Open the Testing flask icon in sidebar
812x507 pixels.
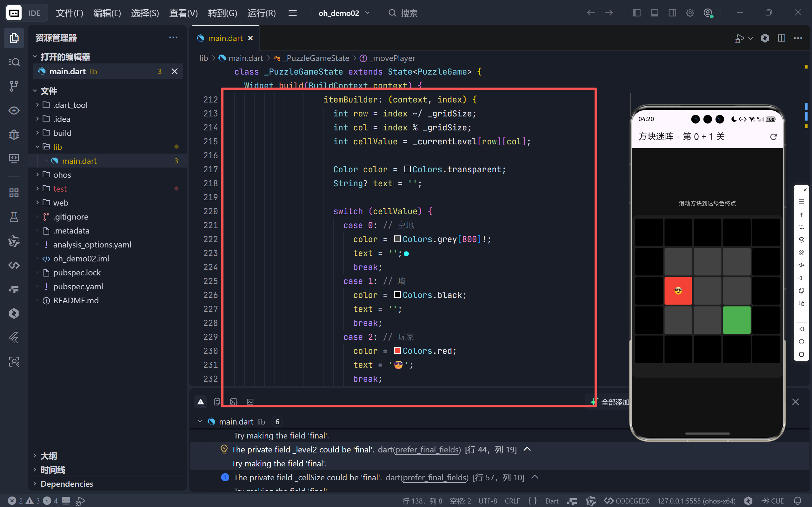point(14,217)
